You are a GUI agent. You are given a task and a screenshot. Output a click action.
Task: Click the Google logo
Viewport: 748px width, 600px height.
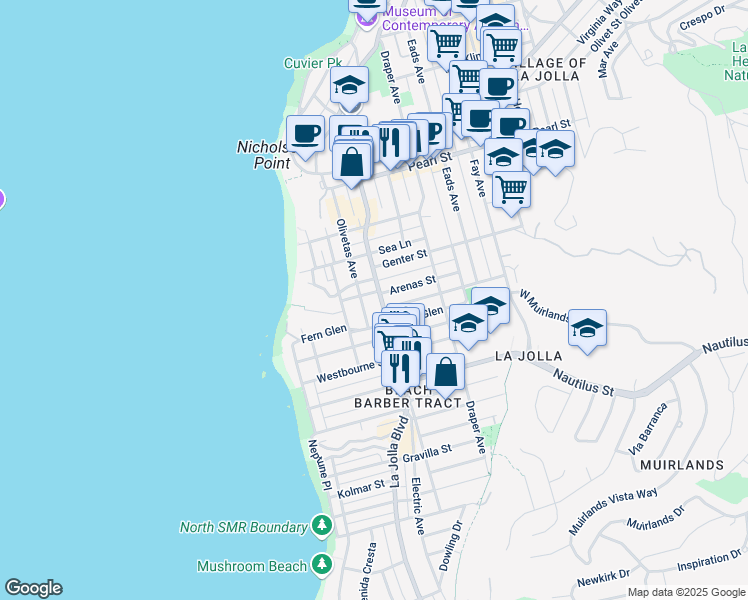pyautogui.click(x=33, y=588)
